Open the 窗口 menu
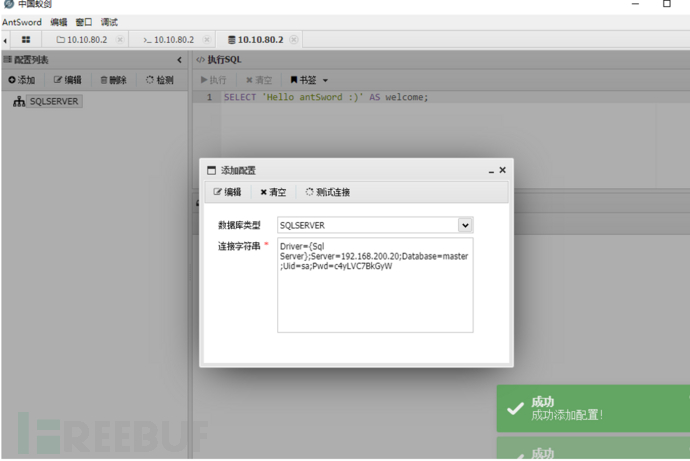690x461 pixels. pos(84,22)
